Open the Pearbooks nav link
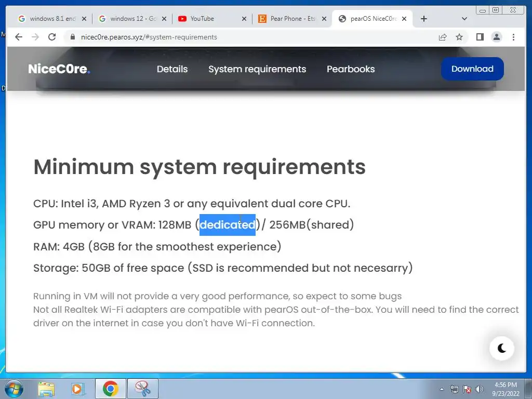The image size is (532, 399). 351,69
